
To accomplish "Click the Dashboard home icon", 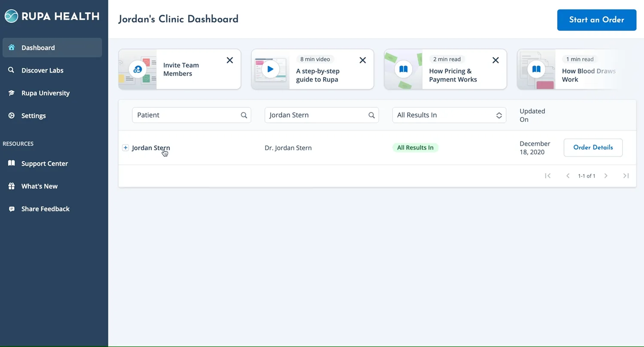I will (x=12, y=48).
